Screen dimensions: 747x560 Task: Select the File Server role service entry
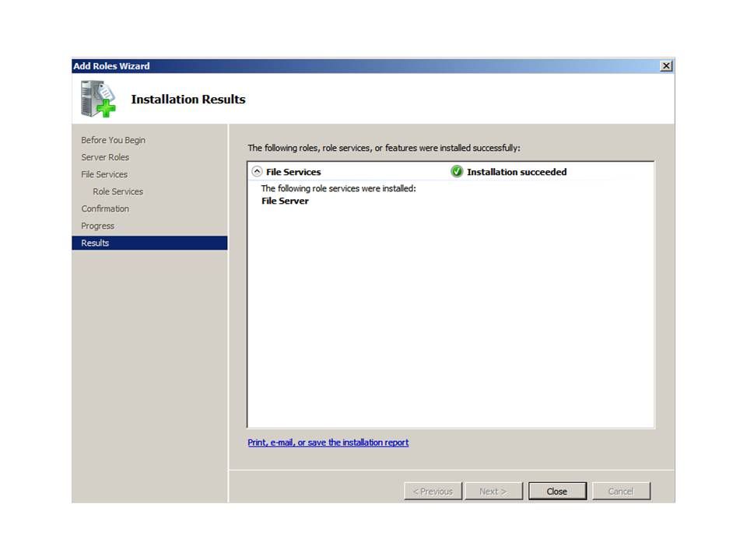click(285, 201)
